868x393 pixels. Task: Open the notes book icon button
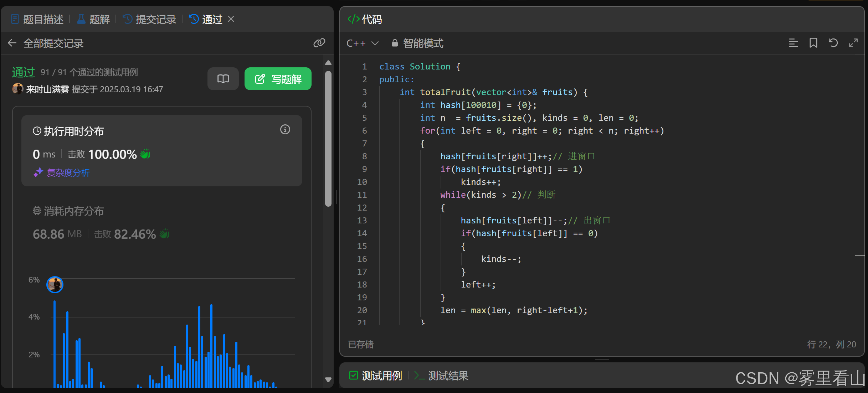(x=223, y=79)
